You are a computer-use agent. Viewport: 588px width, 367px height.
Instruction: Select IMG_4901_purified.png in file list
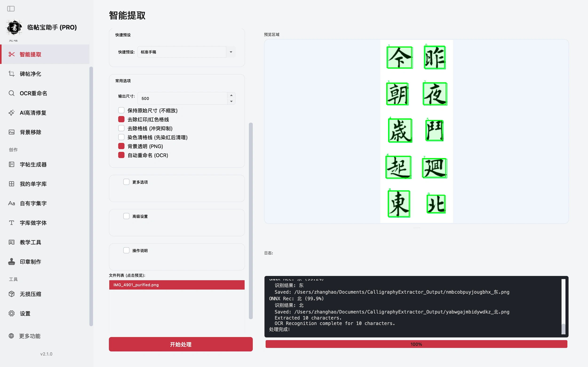click(177, 285)
